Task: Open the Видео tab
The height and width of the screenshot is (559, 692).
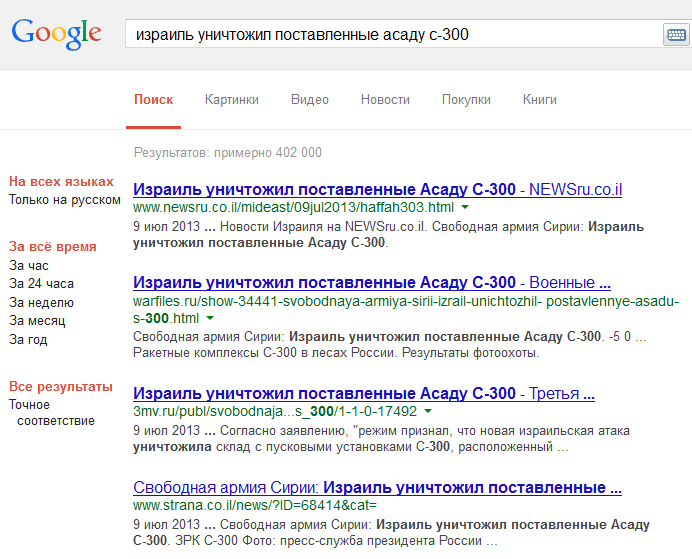Action: 310,100
